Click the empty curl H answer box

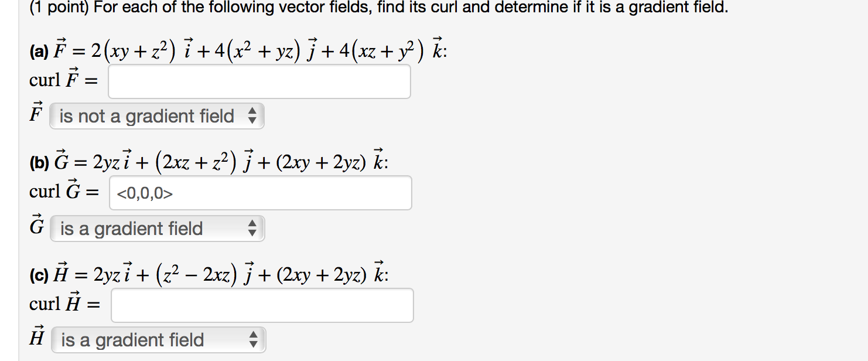click(262, 305)
